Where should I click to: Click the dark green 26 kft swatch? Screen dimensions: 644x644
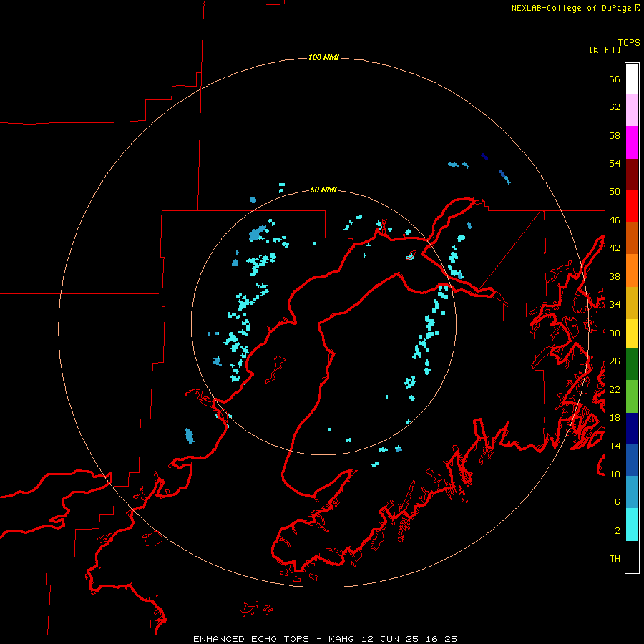point(632,364)
